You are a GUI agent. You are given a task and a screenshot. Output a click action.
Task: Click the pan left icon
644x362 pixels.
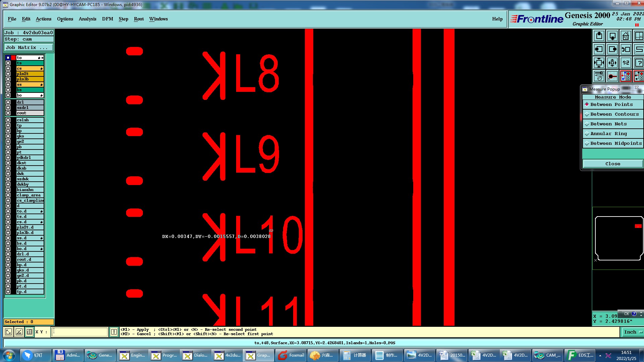599,50
